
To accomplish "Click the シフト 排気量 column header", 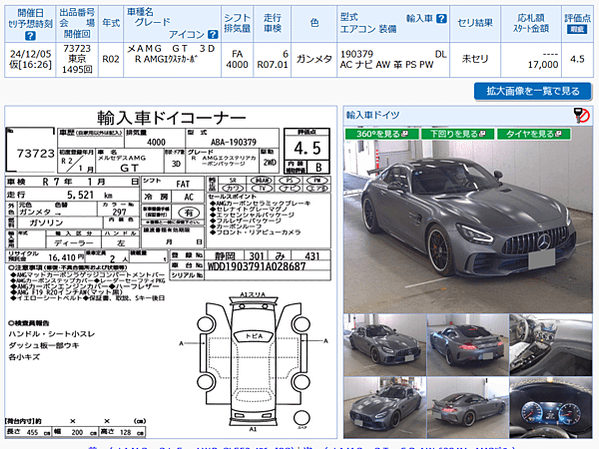I will point(237,23).
